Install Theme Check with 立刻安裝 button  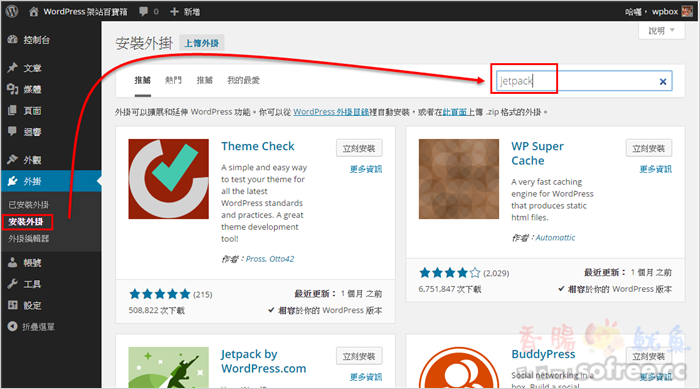[359, 148]
